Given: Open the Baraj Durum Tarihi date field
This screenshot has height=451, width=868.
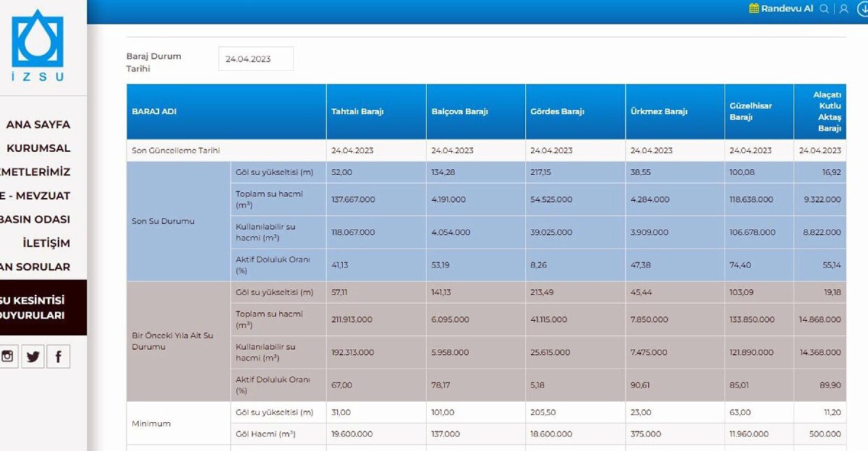Looking at the screenshot, I should coord(255,59).
